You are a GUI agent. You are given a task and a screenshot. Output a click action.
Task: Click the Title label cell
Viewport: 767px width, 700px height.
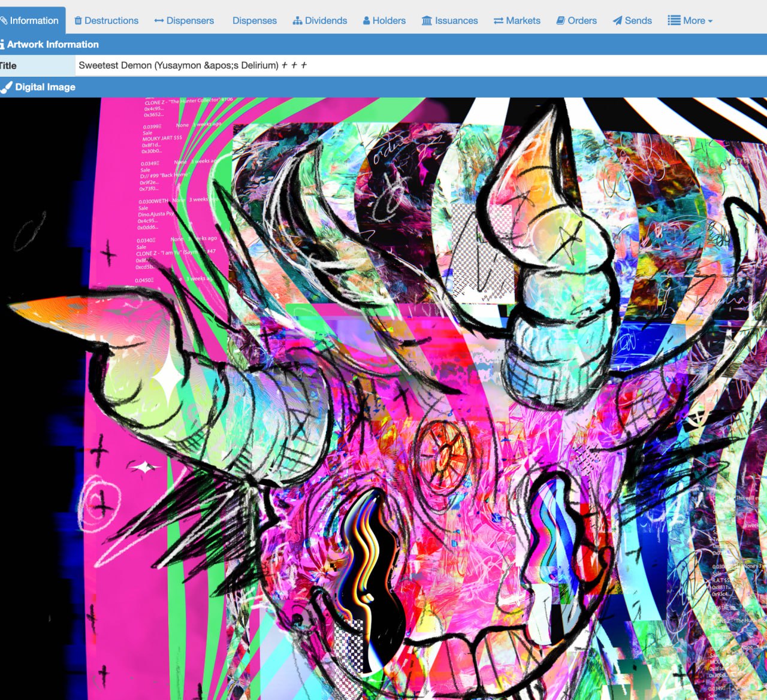[x=37, y=65]
